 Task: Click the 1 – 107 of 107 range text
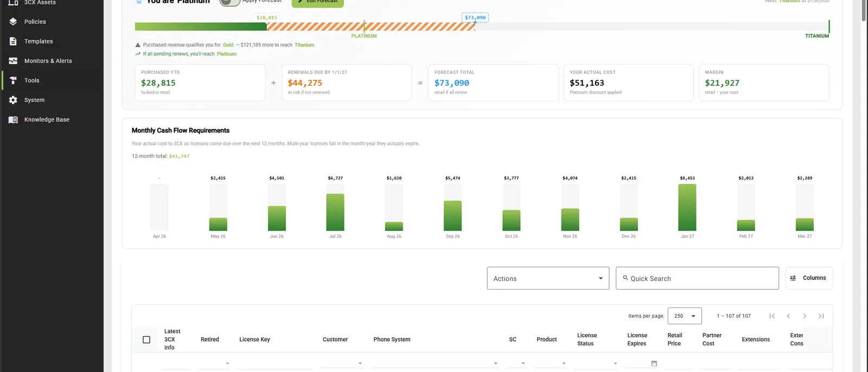(x=733, y=316)
